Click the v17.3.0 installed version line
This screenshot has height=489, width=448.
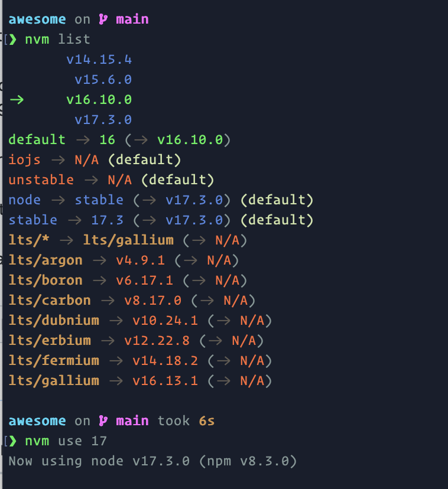103,120
